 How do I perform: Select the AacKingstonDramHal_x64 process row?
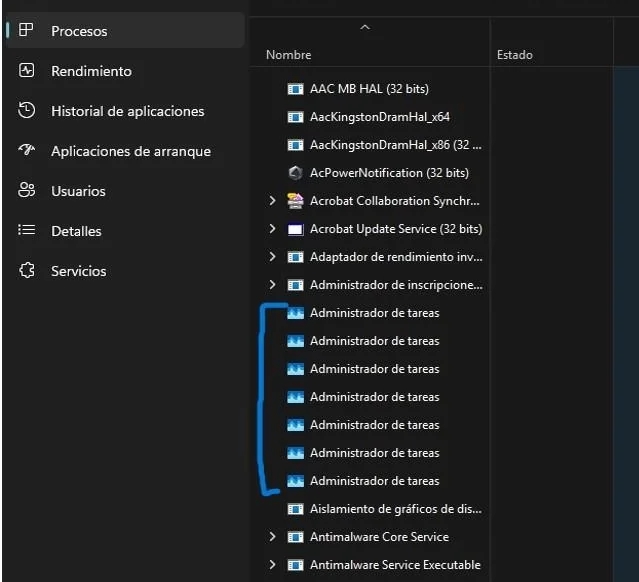pyautogui.click(x=379, y=117)
